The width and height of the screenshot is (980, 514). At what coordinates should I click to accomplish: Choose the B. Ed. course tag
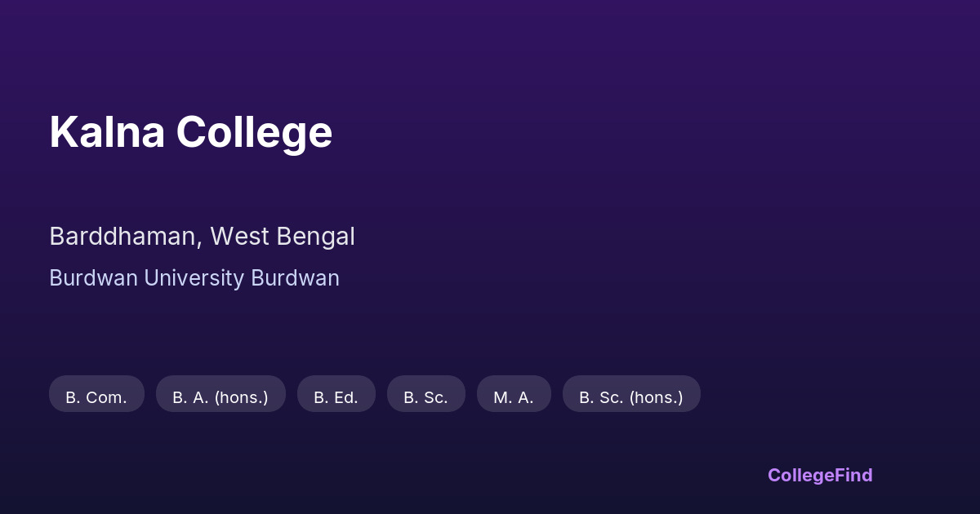tap(336, 397)
